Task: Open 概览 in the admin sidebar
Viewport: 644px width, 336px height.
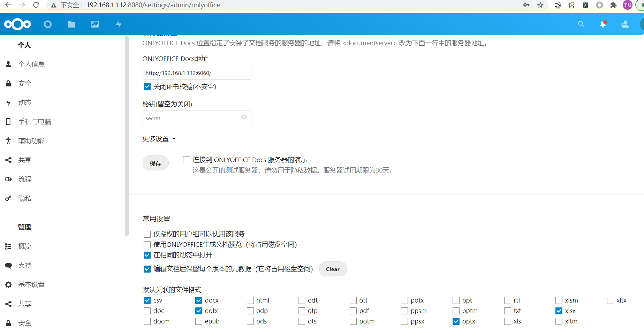Action: pyautogui.click(x=25, y=246)
